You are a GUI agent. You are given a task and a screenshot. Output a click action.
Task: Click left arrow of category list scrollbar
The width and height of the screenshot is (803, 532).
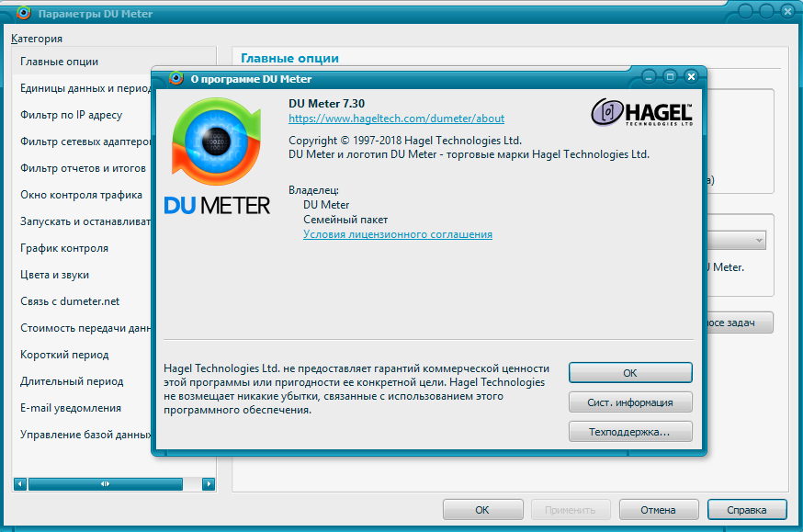20,484
